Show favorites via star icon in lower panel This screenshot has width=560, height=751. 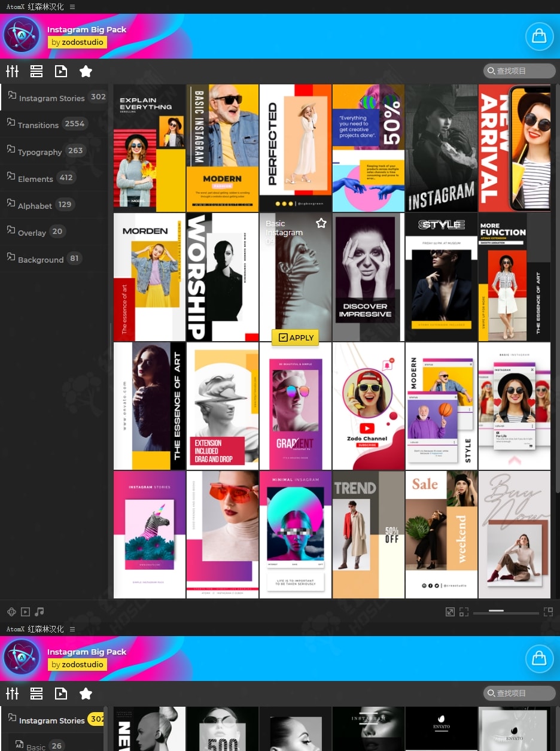click(x=86, y=694)
